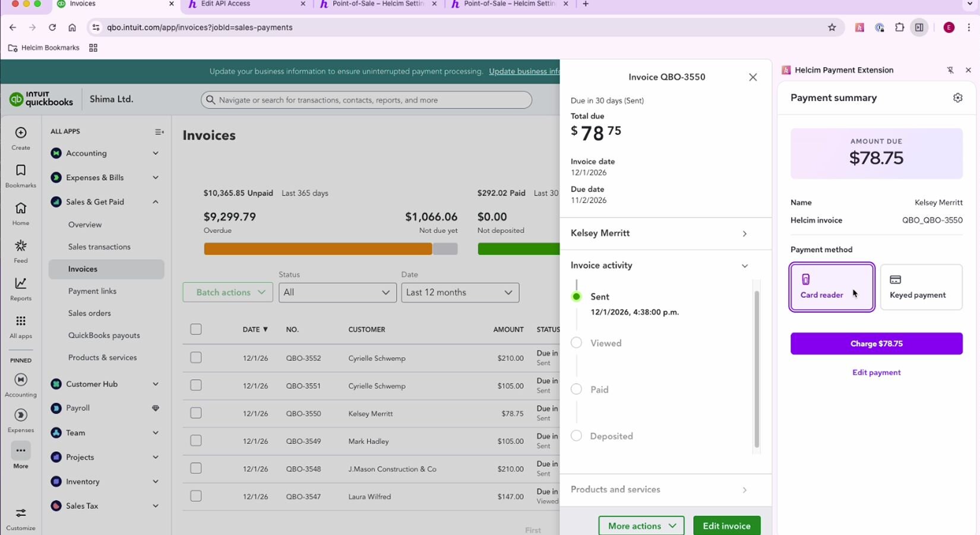The image size is (980, 535).
Task: Pin the Helcim Payment Extension panel
Action: point(950,70)
